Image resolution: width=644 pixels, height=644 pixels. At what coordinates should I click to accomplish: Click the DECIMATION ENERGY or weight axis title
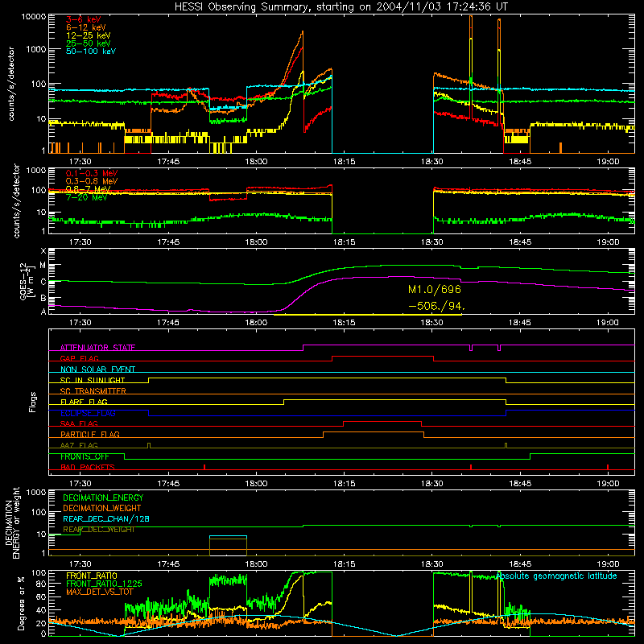coord(12,522)
